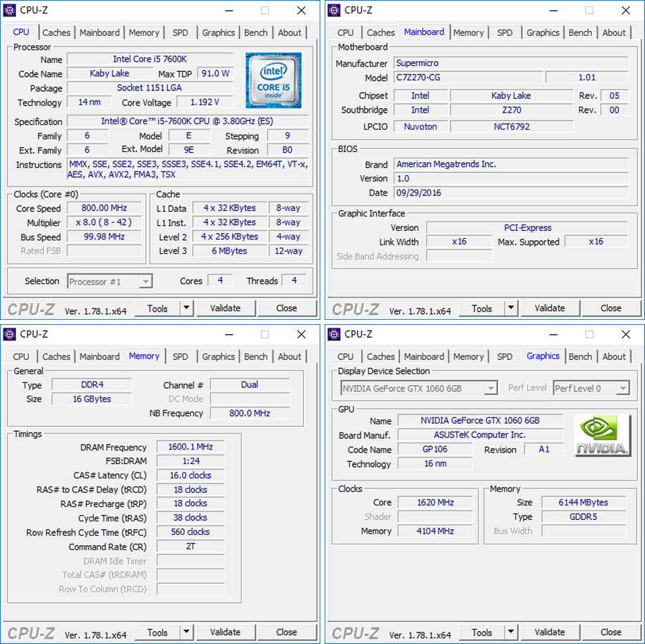Click the BIOS brand American Megatrends Inc.
This screenshot has width=645, height=644.
[511, 164]
